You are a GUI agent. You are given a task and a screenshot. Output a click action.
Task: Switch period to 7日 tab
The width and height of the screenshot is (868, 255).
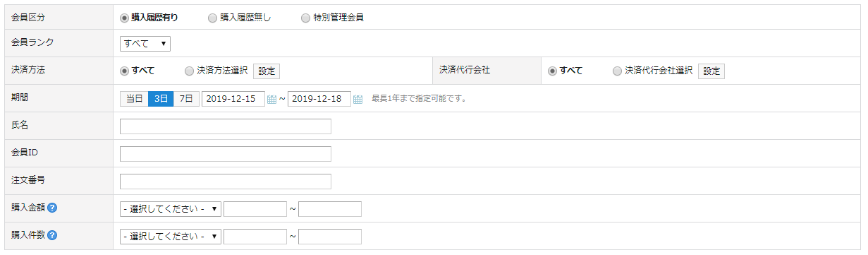(186, 99)
